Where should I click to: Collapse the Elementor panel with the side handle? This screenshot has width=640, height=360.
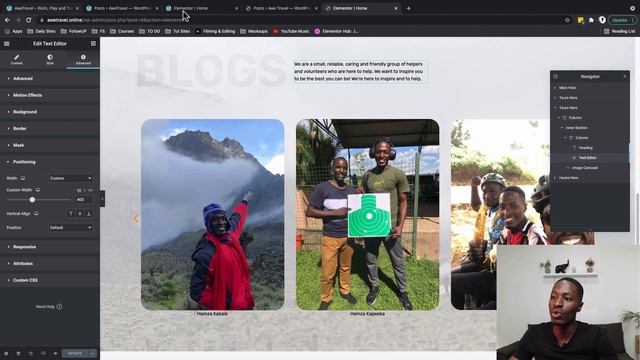pyautogui.click(x=102, y=199)
